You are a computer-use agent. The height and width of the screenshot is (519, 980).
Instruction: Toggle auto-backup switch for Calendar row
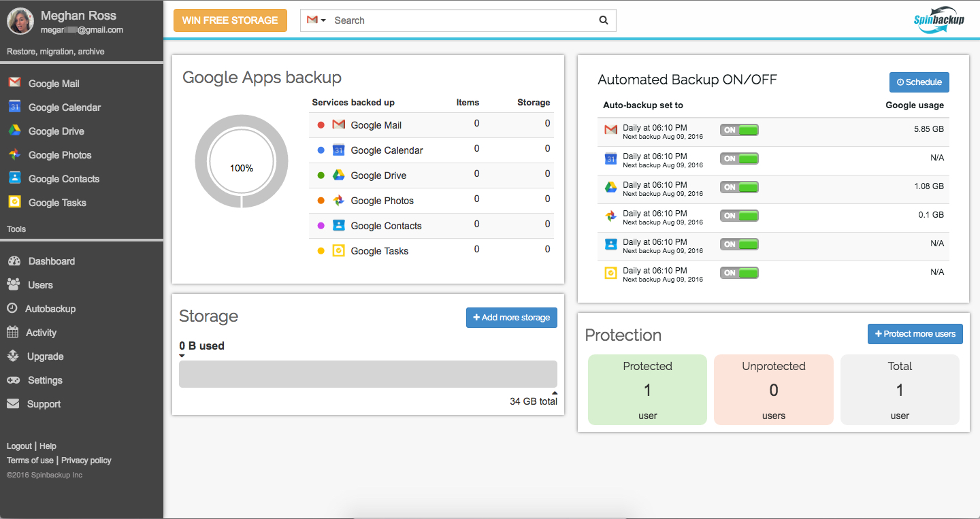pyautogui.click(x=739, y=158)
